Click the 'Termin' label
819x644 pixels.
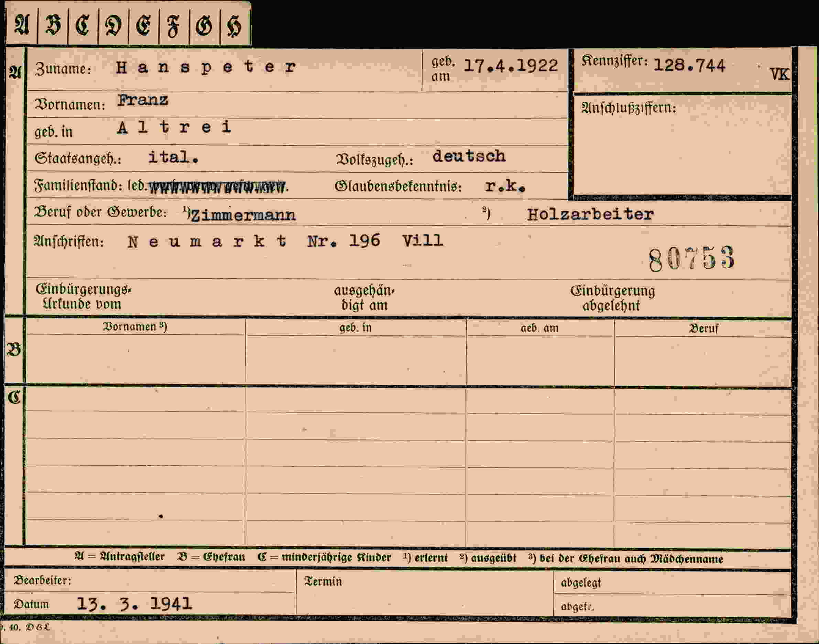(x=323, y=581)
